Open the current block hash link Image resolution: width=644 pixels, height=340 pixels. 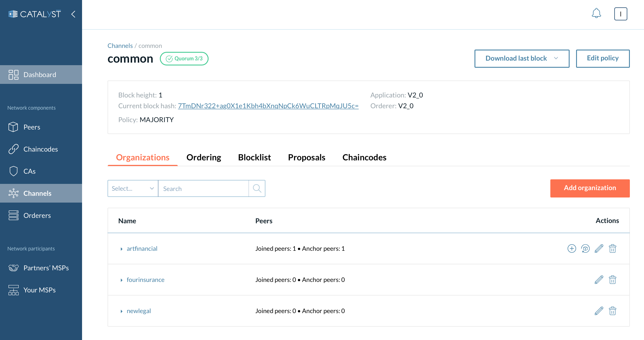tap(268, 106)
